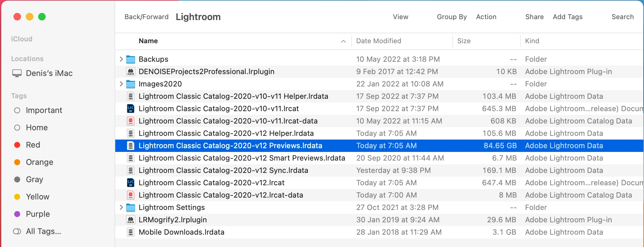Filter by the Home tag
644x247 pixels.
pyautogui.click(x=37, y=128)
